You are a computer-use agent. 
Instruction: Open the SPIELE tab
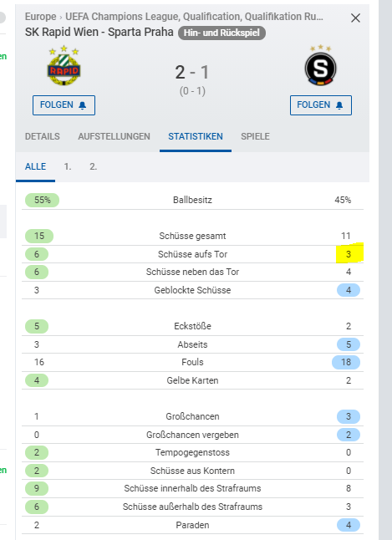click(x=255, y=136)
